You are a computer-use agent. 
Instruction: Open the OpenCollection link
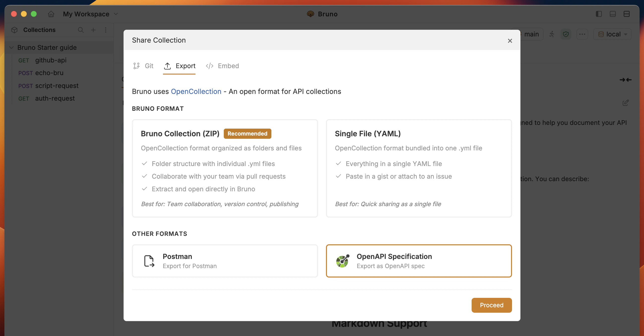196,92
